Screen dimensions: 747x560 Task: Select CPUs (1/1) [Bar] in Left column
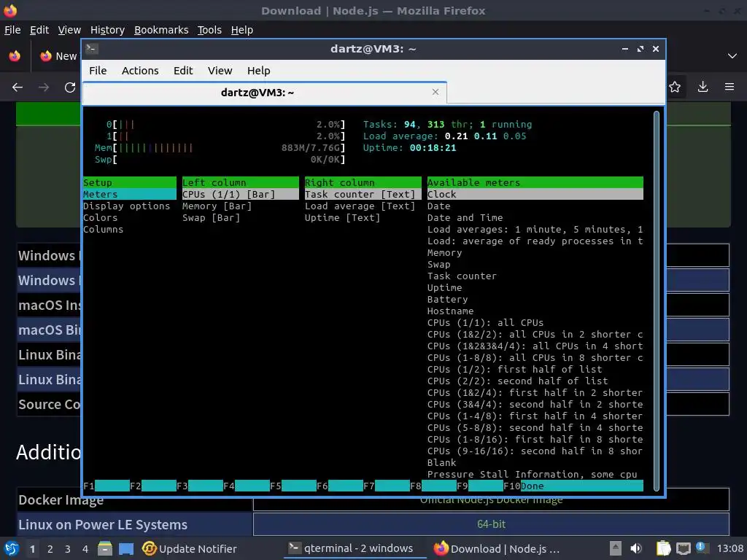241,194
